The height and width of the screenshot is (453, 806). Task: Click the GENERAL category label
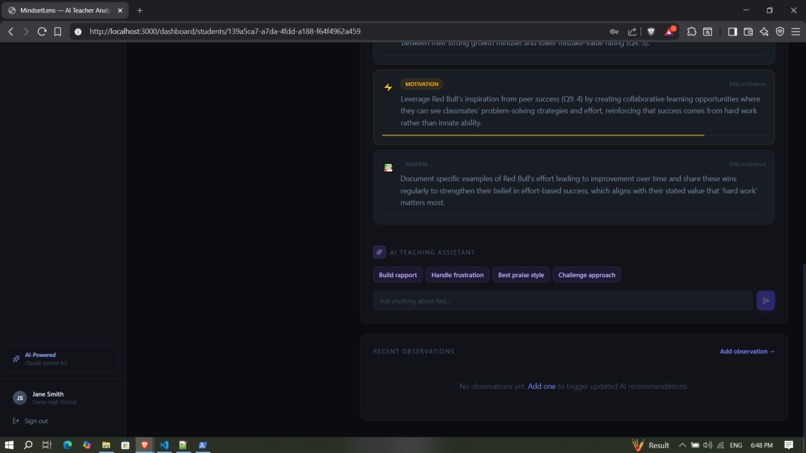click(416, 164)
